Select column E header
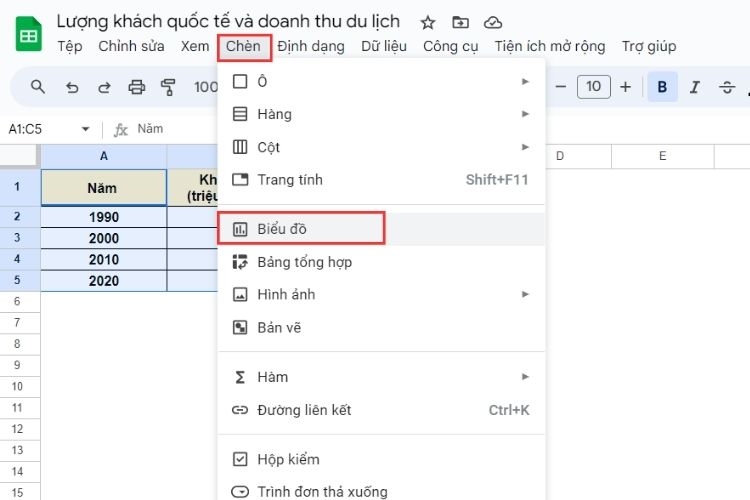750x500 pixels. (x=662, y=156)
